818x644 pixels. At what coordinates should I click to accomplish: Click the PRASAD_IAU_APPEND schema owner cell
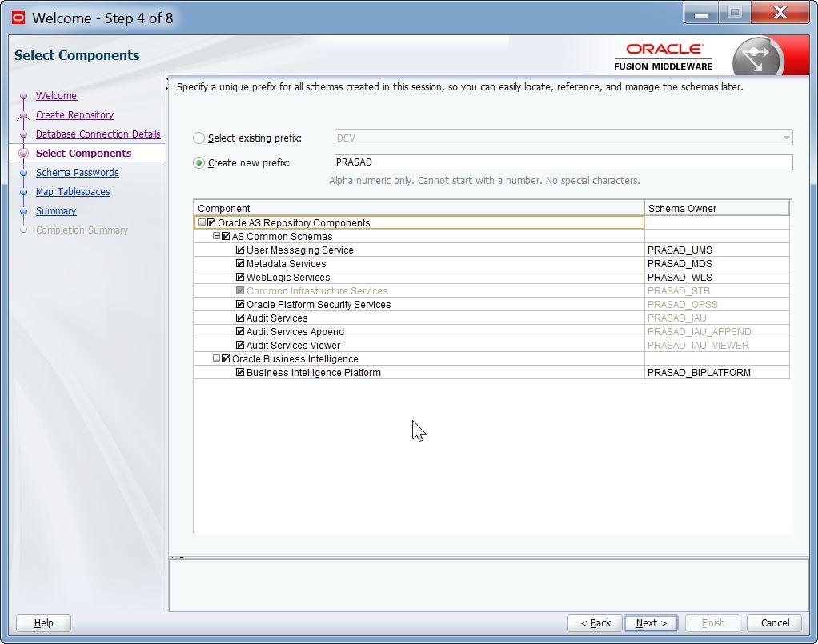(717, 332)
